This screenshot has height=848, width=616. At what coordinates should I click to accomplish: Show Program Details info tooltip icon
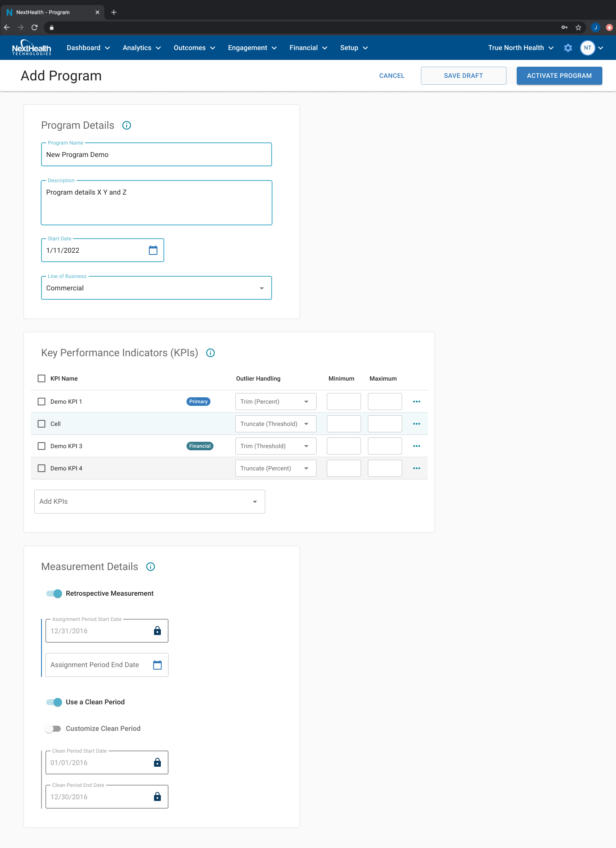click(x=127, y=125)
